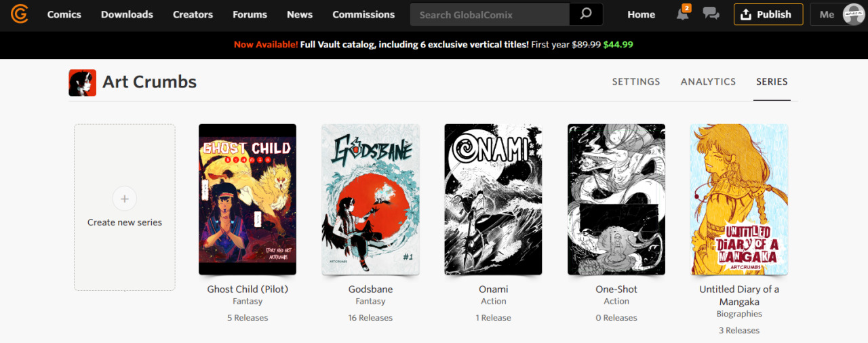Click the Vault catalog promo banner

(x=433, y=45)
